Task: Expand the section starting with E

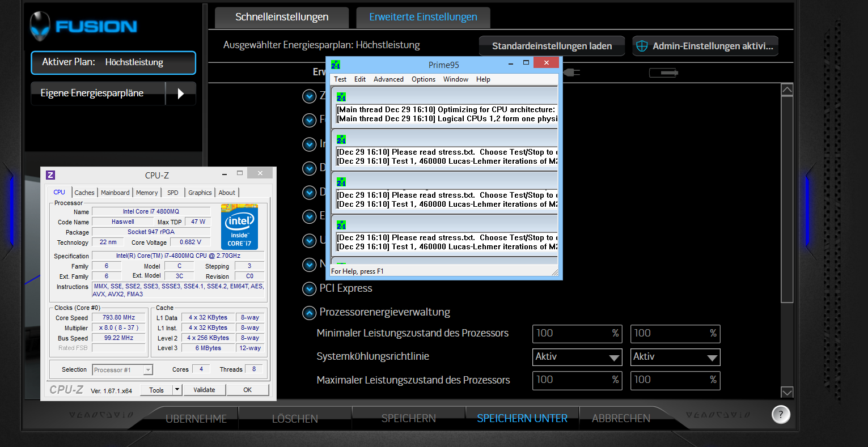Action: [309, 216]
